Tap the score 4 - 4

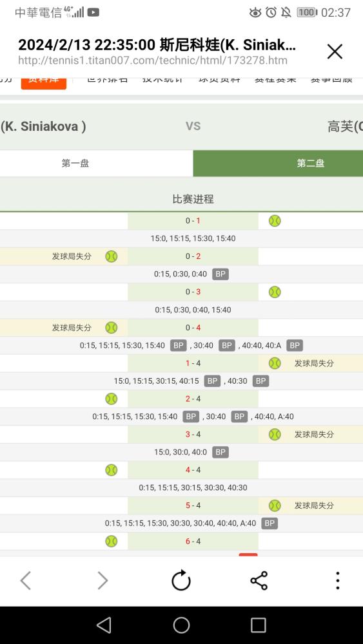click(193, 470)
